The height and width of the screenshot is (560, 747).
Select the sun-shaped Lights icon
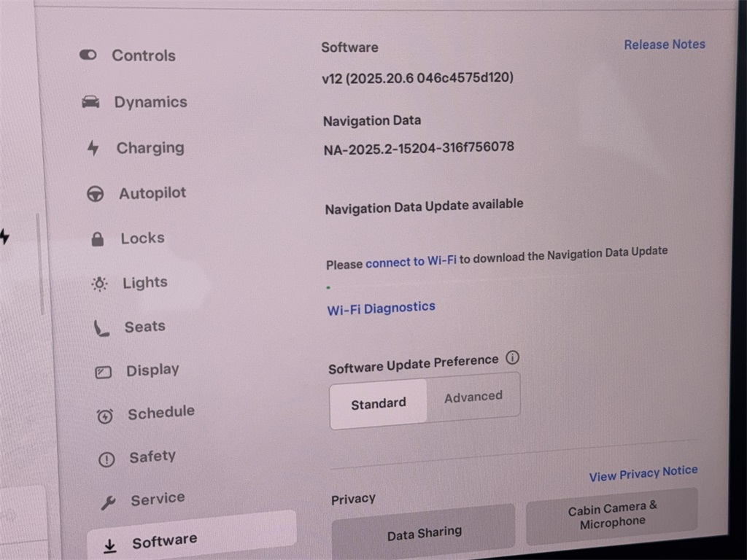[99, 284]
